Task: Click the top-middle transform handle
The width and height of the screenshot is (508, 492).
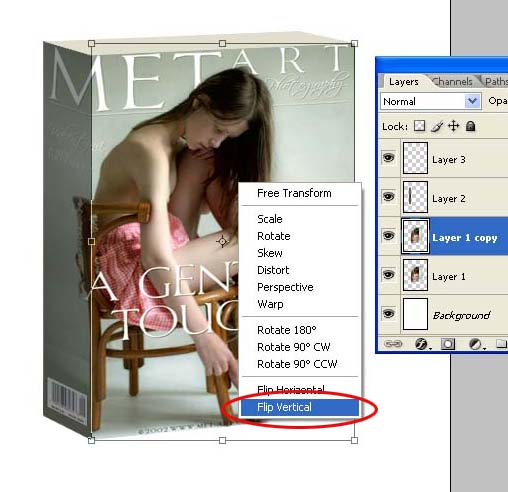Action: tap(222, 44)
